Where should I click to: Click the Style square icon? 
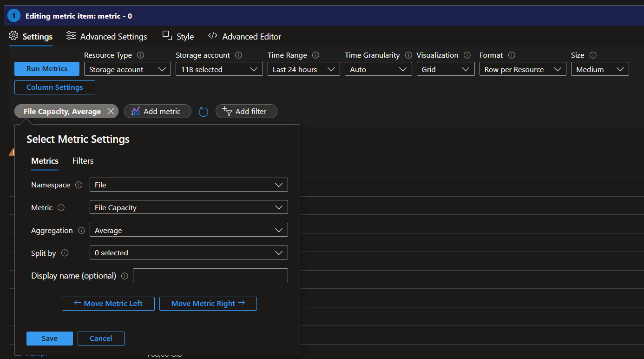point(167,35)
